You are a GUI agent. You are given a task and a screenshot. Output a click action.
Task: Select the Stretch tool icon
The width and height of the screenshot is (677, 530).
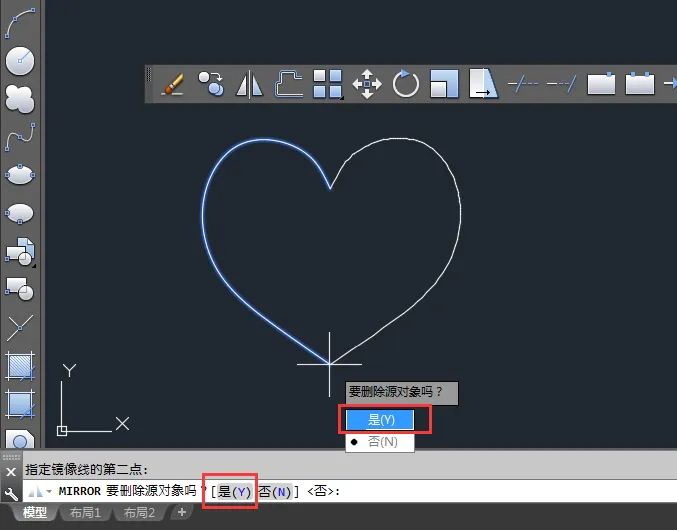(x=483, y=84)
